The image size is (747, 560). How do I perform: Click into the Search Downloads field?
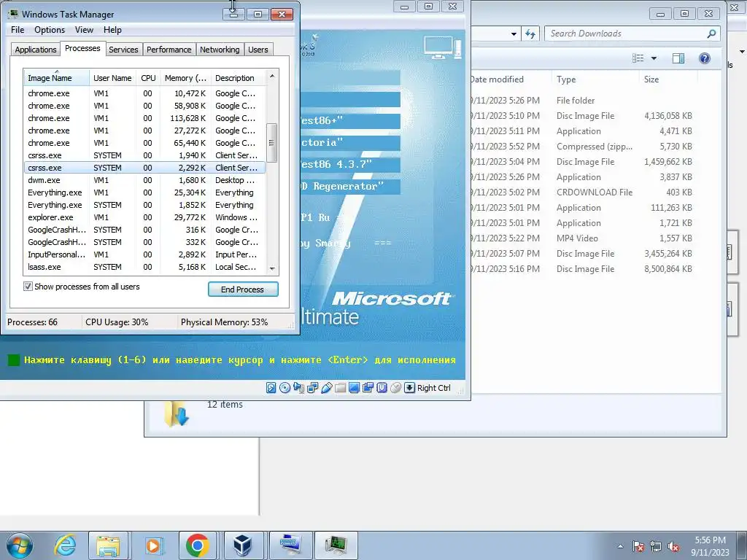tap(625, 34)
